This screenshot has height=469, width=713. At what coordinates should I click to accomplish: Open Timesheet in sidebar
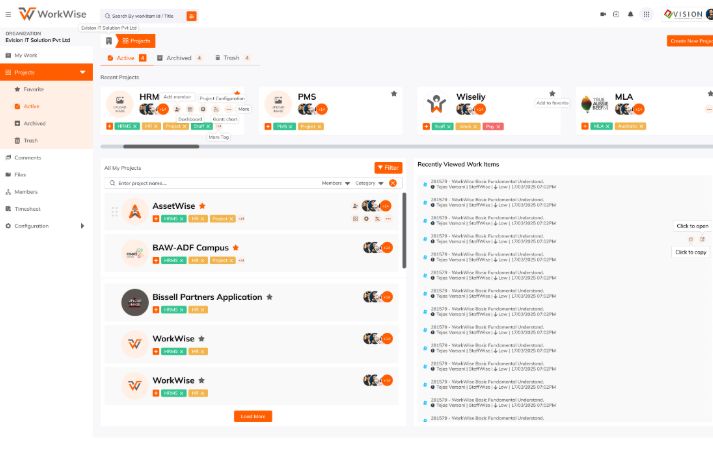pos(46,209)
